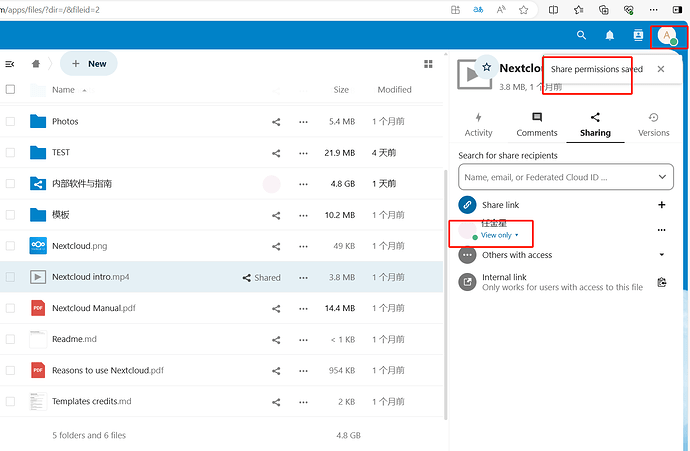The width and height of the screenshot is (690, 451).
Task: Open browser settings and more menu
Action: [653, 10]
